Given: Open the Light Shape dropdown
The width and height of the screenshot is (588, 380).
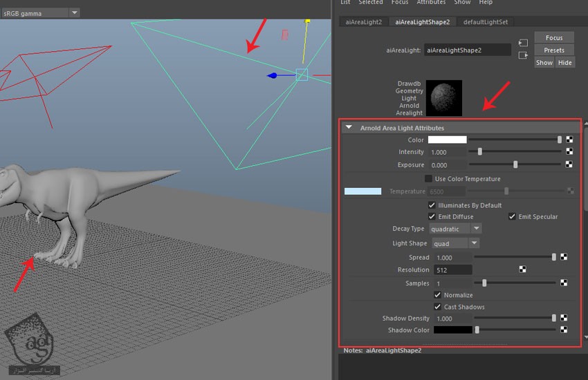Looking at the screenshot, I should (456, 243).
